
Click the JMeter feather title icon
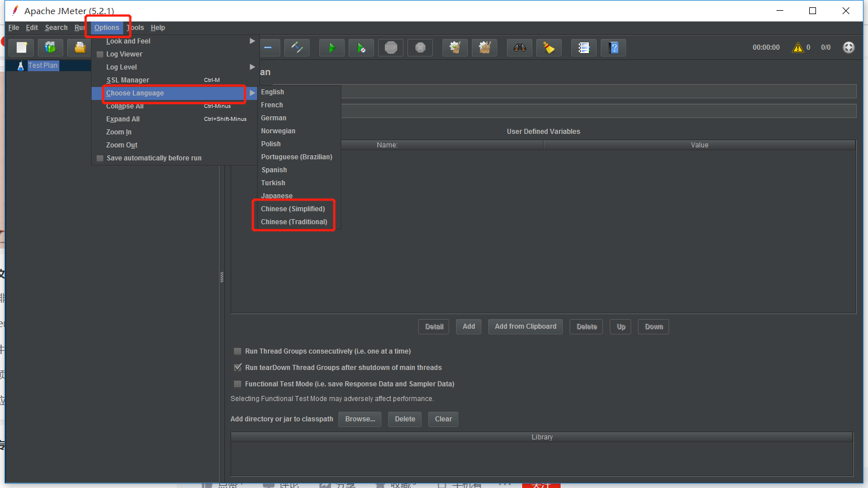[15, 10]
